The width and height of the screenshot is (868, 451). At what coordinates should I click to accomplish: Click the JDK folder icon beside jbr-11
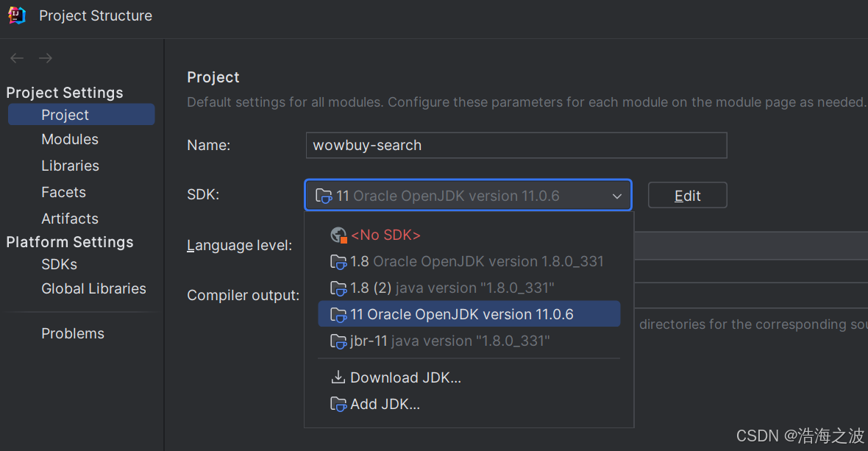(338, 341)
